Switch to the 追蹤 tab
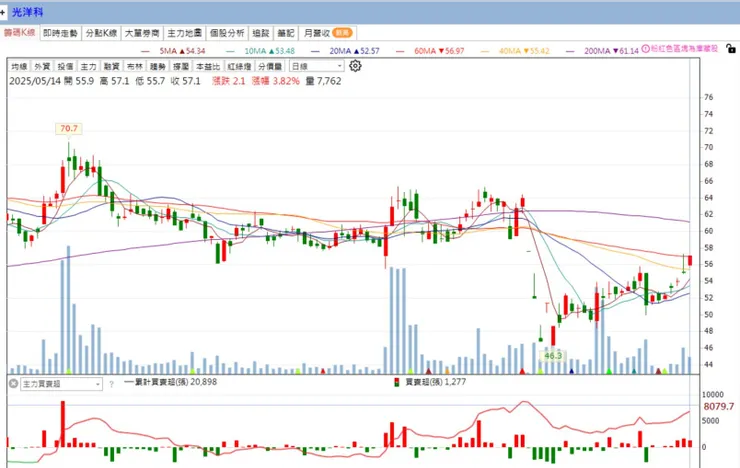The height and width of the screenshot is (468, 740). point(261,33)
